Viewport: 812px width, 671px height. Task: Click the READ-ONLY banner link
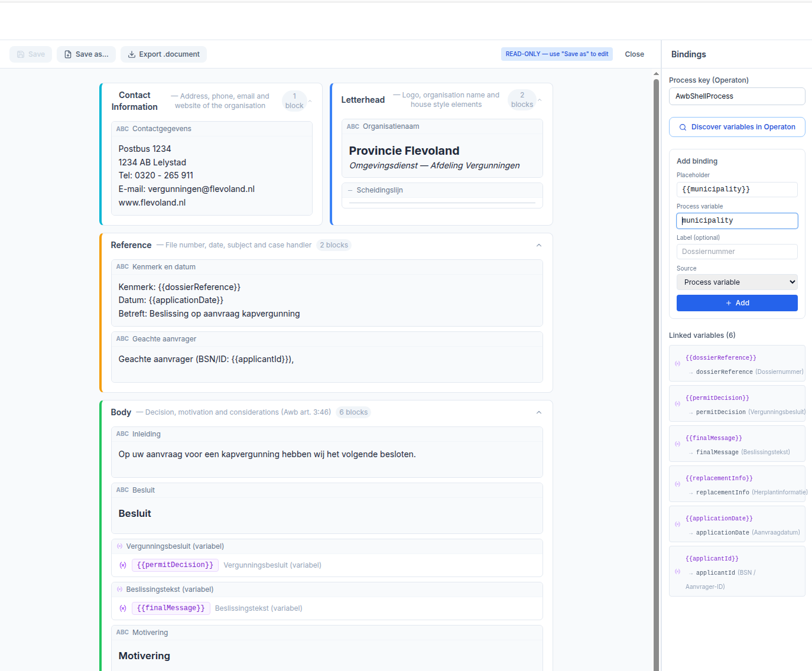click(556, 54)
